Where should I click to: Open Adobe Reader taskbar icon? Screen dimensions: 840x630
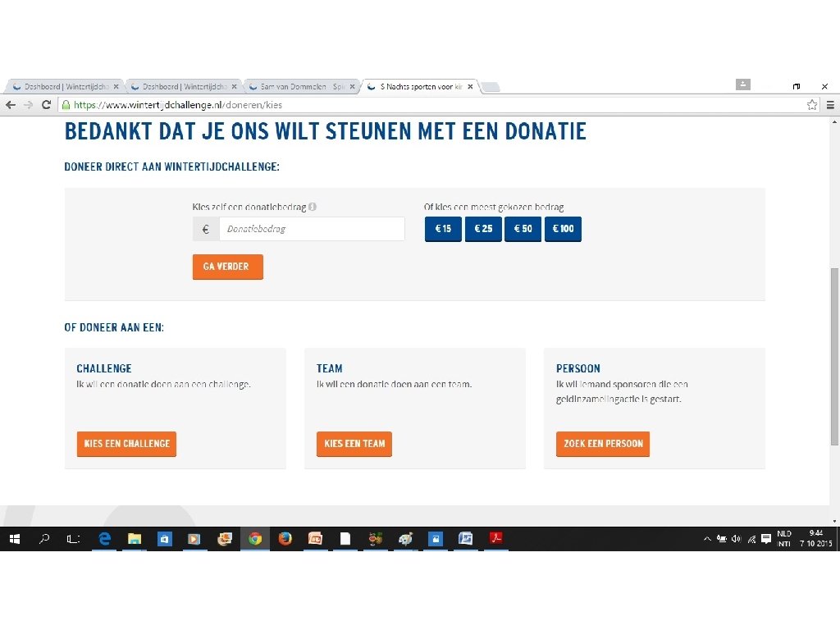click(x=496, y=538)
